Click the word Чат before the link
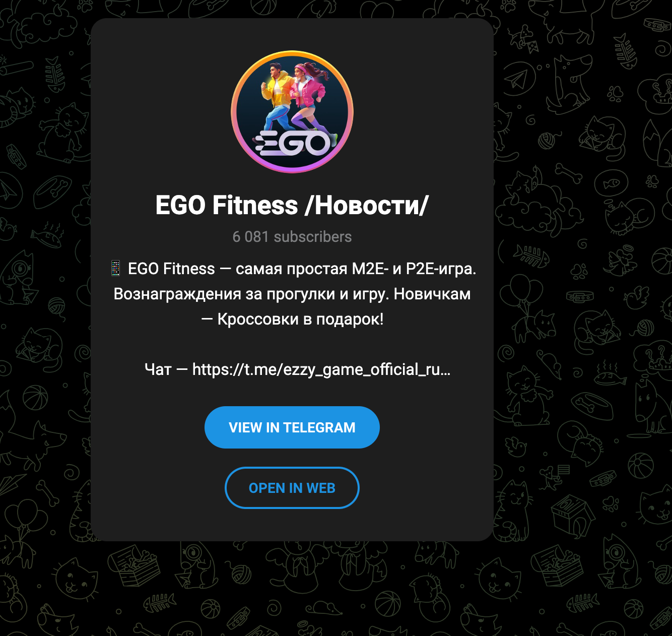This screenshot has width=672, height=636. pos(158,369)
